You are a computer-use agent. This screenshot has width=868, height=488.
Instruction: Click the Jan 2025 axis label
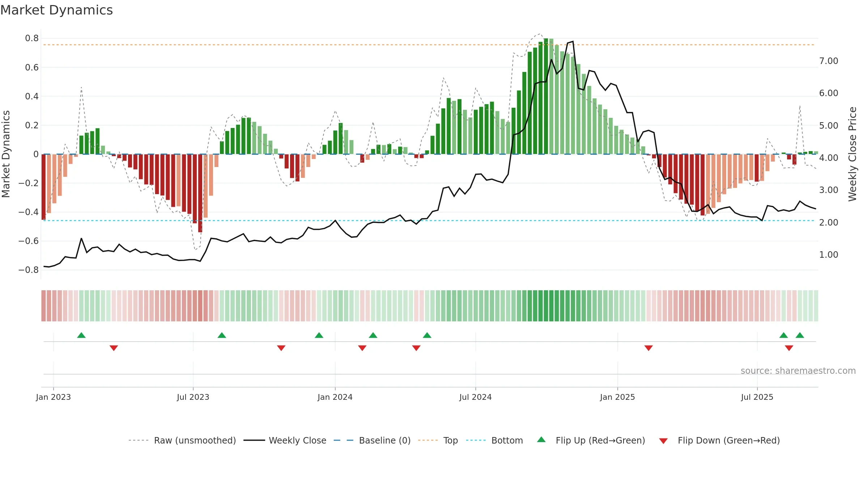618,397
